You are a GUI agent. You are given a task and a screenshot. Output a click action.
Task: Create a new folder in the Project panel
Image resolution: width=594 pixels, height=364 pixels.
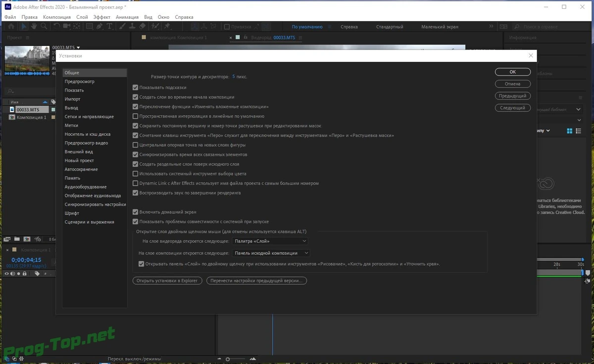point(17,239)
